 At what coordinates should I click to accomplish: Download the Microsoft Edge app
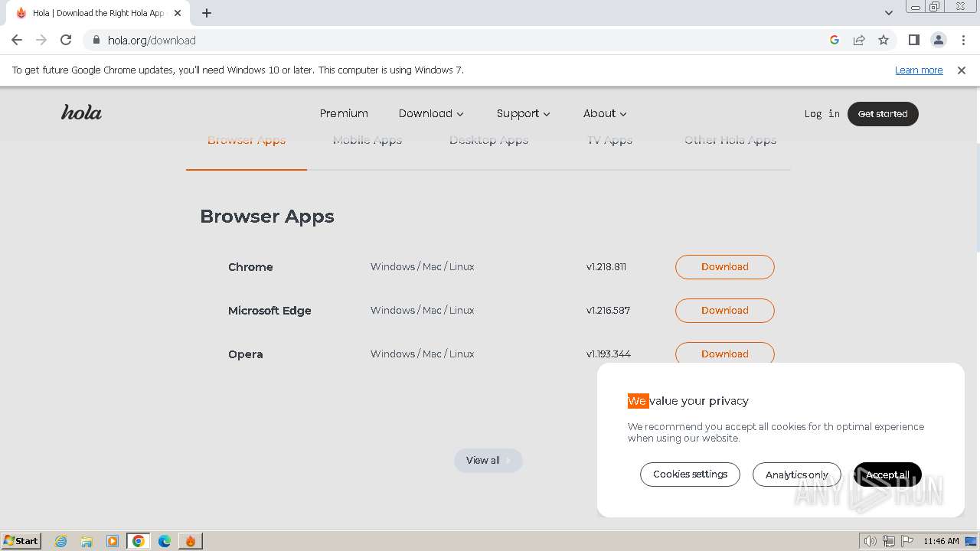point(725,311)
